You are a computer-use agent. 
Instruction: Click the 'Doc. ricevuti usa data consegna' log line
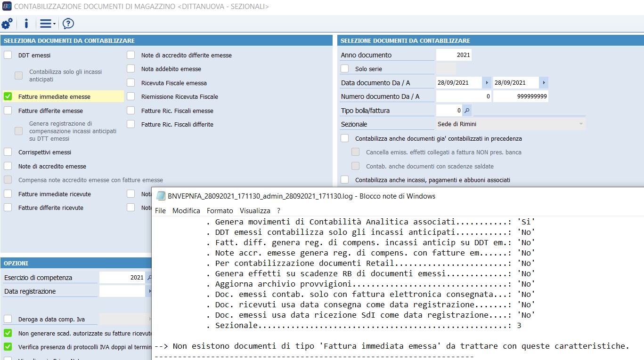[371, 304]
